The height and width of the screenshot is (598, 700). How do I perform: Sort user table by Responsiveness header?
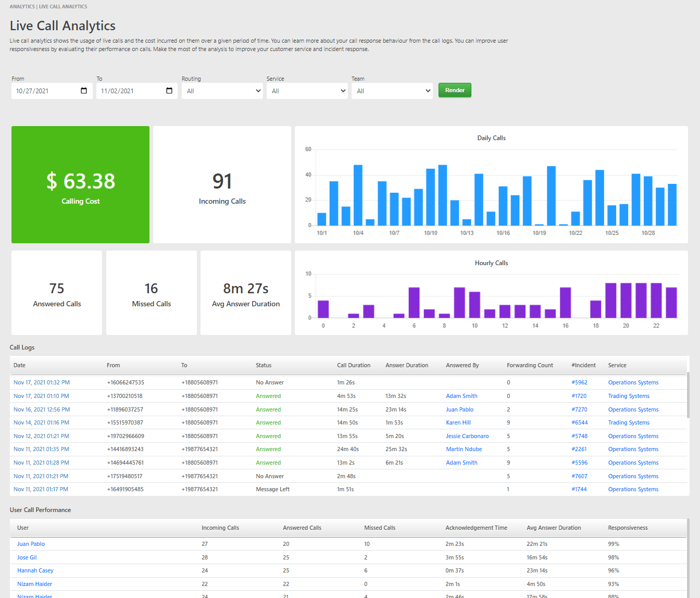[x=628, y=528]
